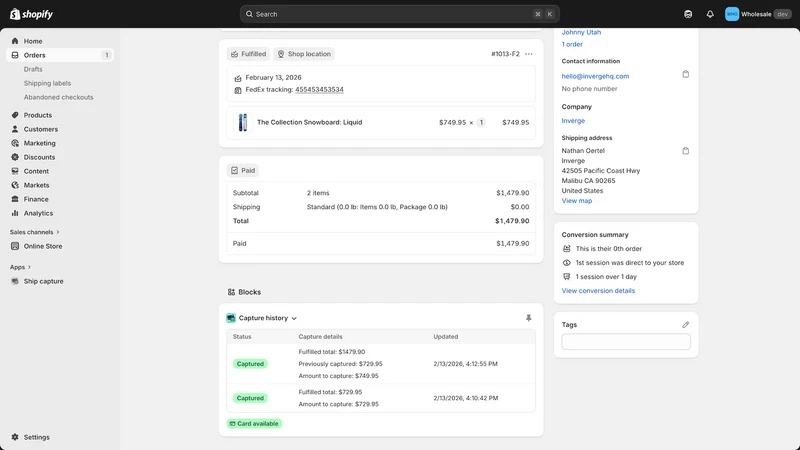Click the Tags input field
This screenshot has height=450, width=800.
click(626, 342)
